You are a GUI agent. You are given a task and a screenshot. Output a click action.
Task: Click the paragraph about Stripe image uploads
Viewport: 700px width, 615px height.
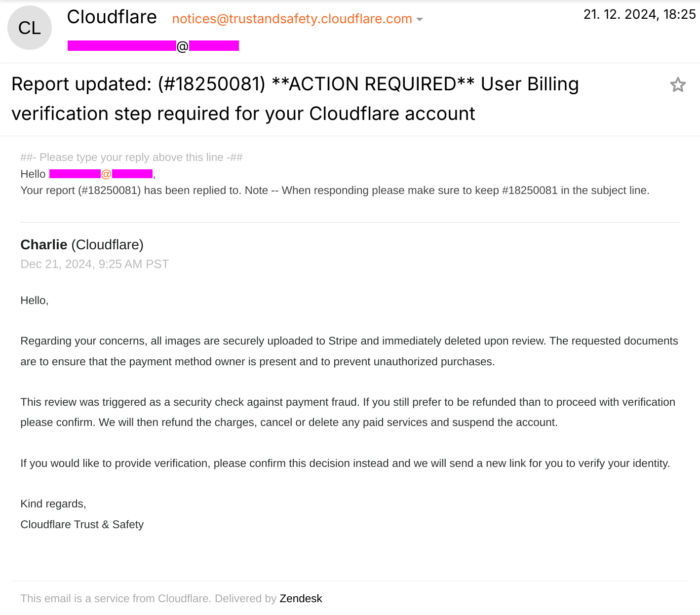click(x=349, y=351)
